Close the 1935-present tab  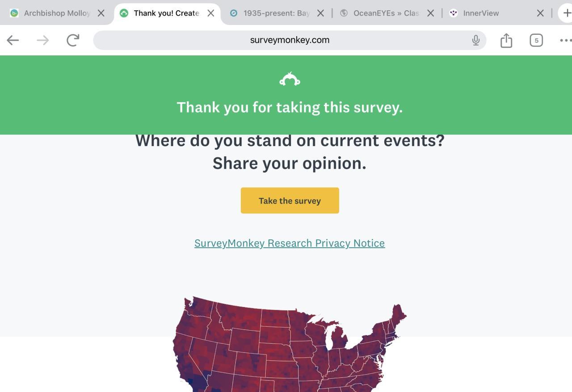[x=320, y=13]
